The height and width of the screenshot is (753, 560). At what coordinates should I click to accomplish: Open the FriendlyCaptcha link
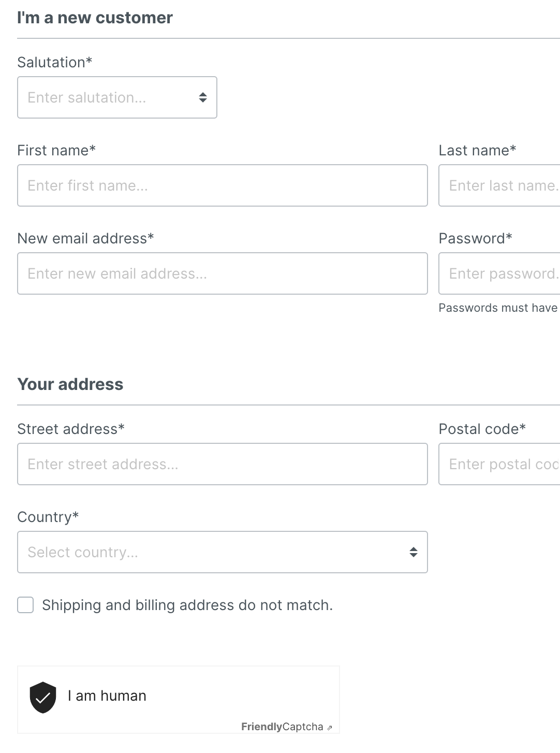click(282, 727)
